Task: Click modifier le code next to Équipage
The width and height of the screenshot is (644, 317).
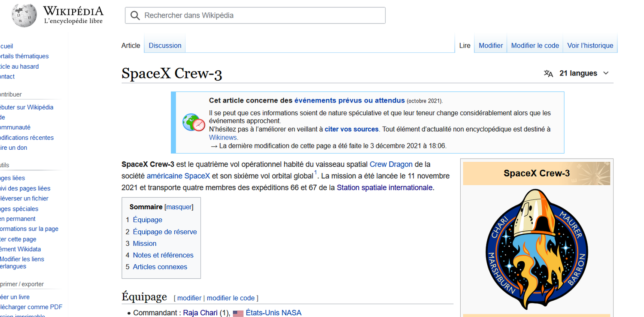Action: point(231,298)
